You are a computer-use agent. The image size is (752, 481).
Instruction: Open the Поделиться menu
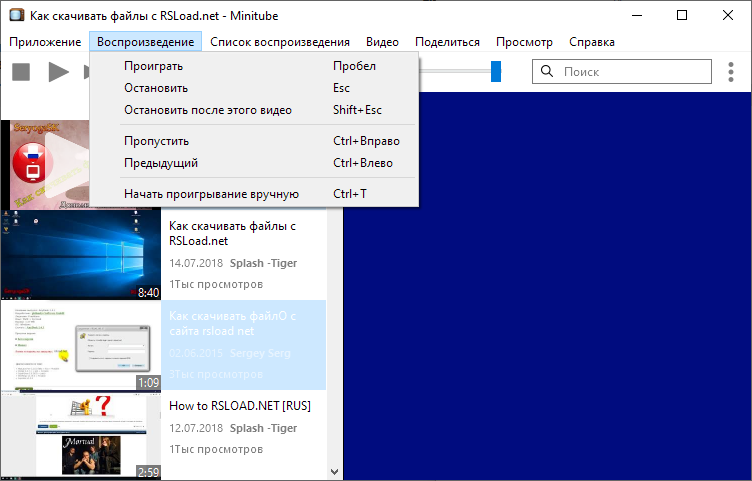pyautogui.click(x=447, y=42)
